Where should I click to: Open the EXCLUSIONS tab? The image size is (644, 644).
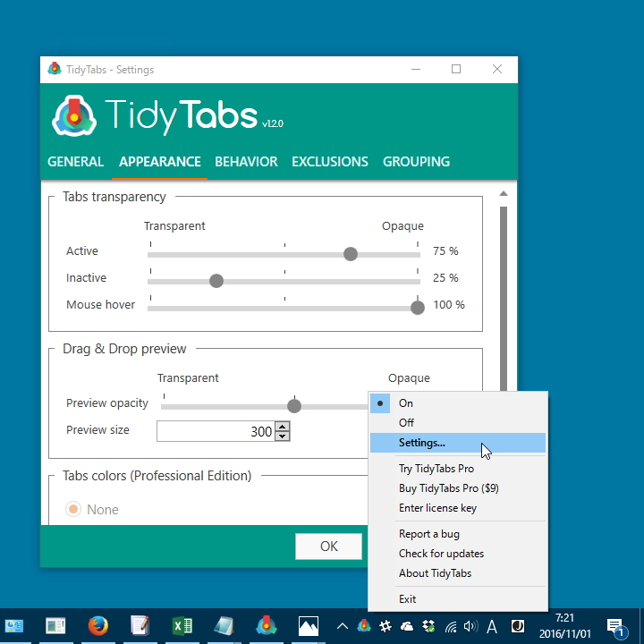(x=330, y=161)
